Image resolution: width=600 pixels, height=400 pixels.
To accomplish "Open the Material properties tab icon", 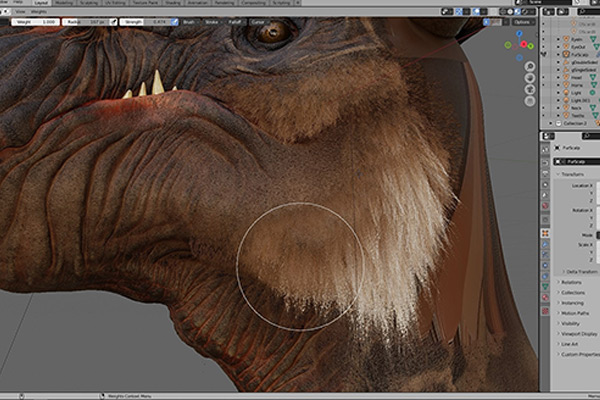I will [545, 297].
